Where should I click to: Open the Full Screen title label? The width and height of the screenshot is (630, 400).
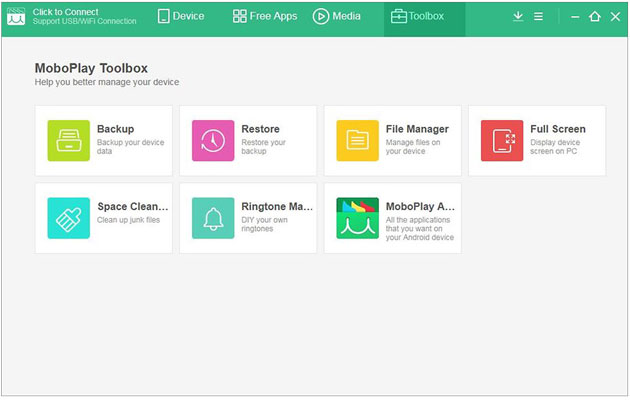558,129
